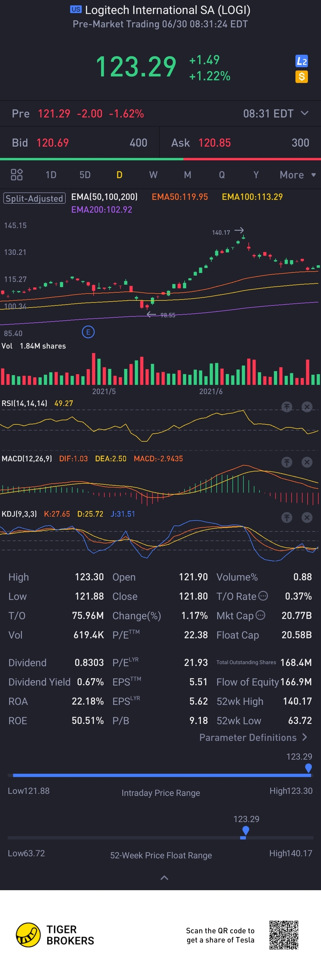
Task: Remove the MACD indicator panel
Action: tap(307, 462)
